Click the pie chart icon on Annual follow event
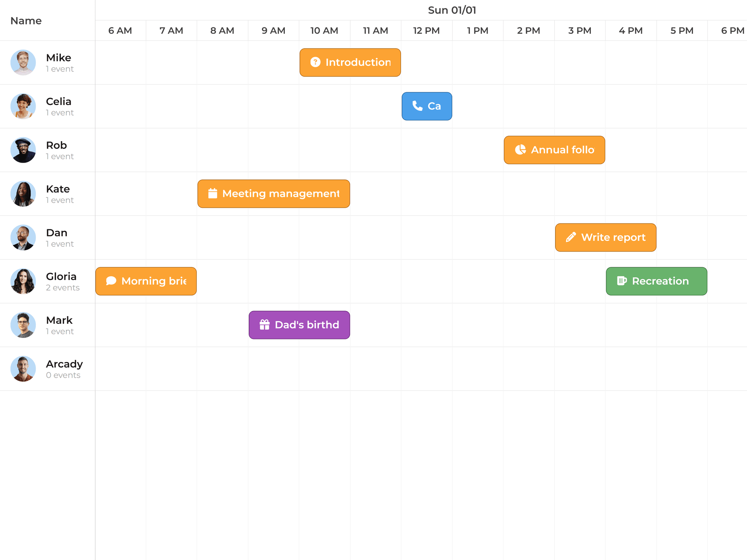Screen dimensions: 747x560 coord(521,150)
